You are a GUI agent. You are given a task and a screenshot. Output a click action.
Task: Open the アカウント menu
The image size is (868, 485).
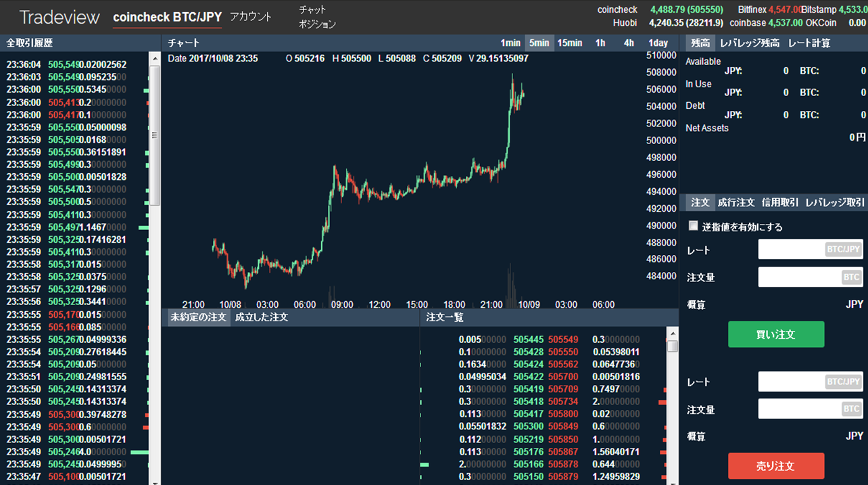pos(249,18)
